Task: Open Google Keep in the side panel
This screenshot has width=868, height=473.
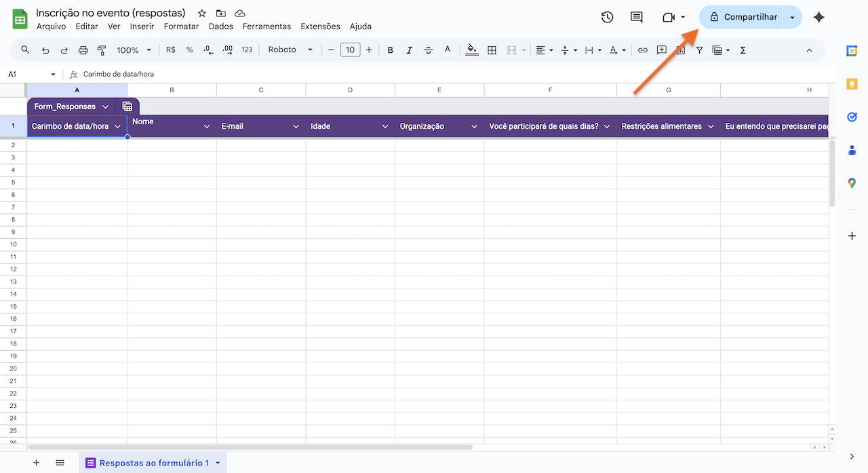Action: [851, 83]
